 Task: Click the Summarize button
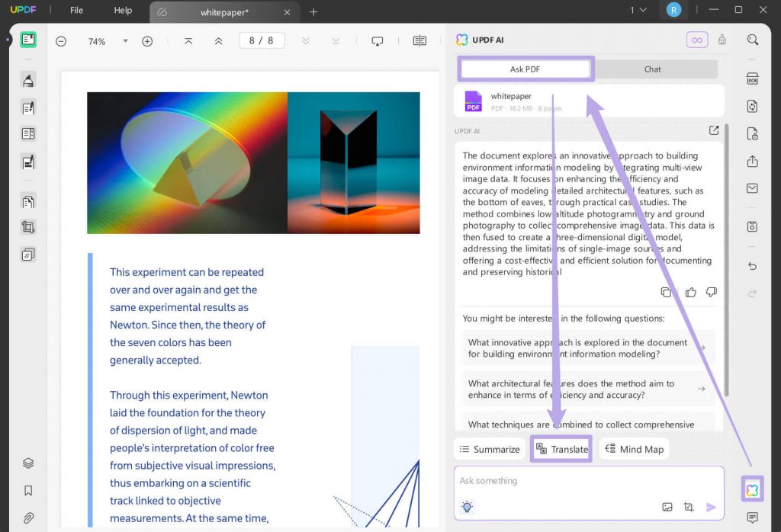pyautogui.click(x=489, y=449)
